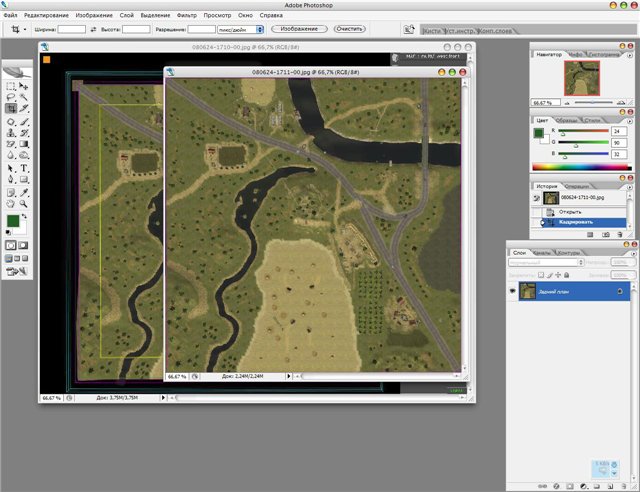Select the Path Selection tool
This screenshot has width=640, height=492.
11,168
